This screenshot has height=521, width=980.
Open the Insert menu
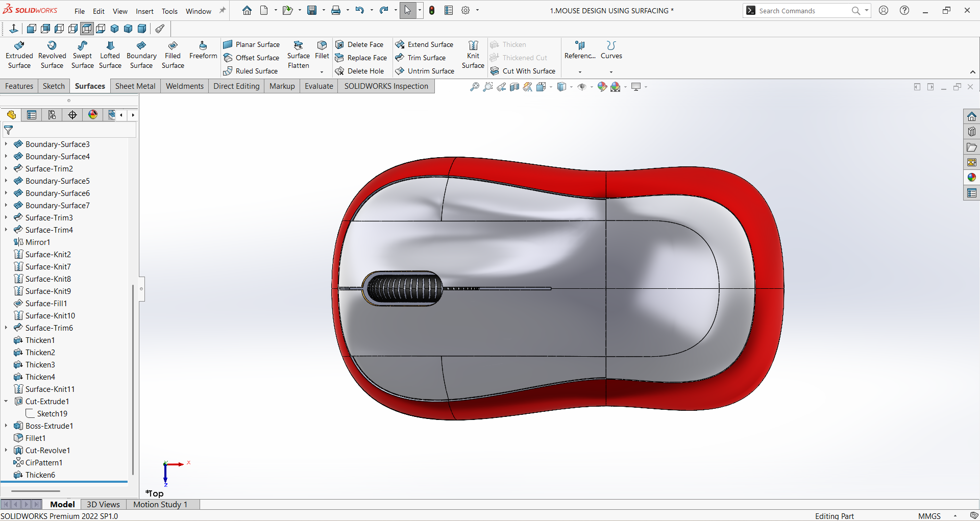click(x=144, y=11)
